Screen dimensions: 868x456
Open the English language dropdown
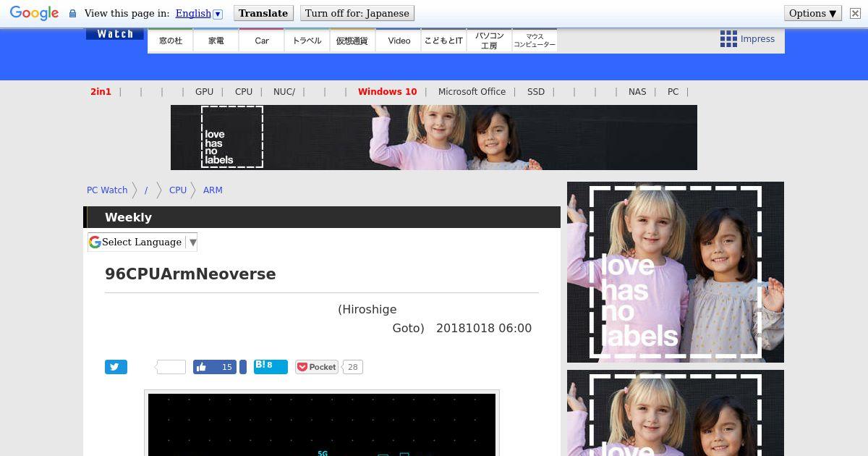(199, 13)
